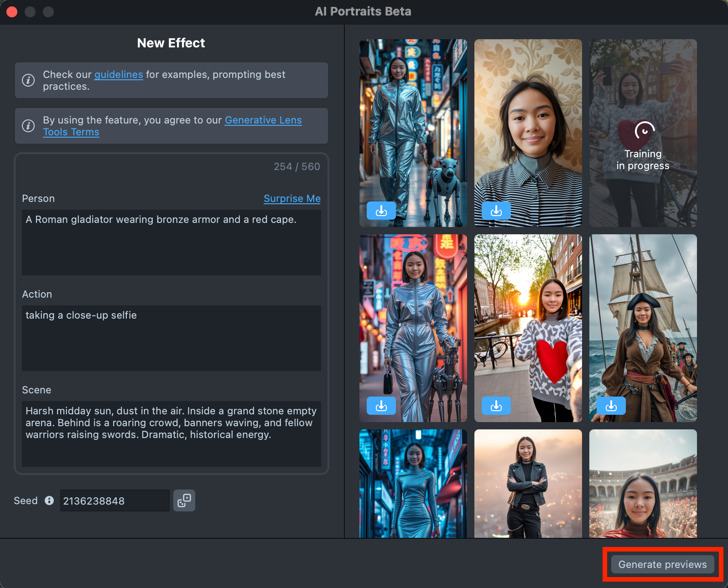728x588 pixels.
Task: Randomize seed with the dice icon
Action: (184, 500)
